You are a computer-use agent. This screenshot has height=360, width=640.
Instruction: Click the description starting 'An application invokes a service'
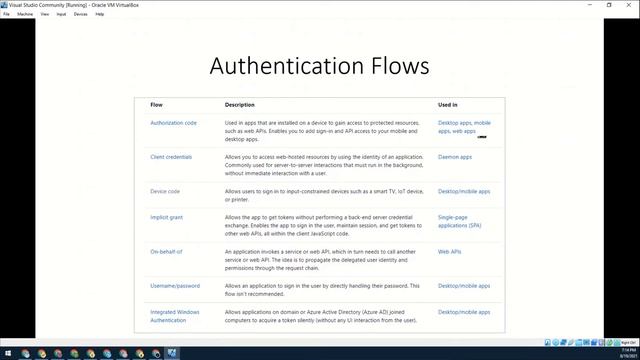coord(320,260)
